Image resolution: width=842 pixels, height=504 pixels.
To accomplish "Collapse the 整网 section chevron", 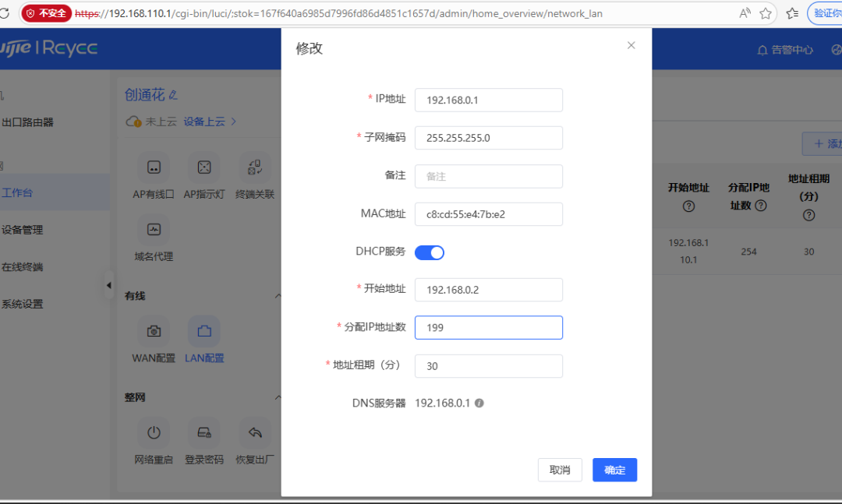I will pyautogui.click(x=278, y=397).
